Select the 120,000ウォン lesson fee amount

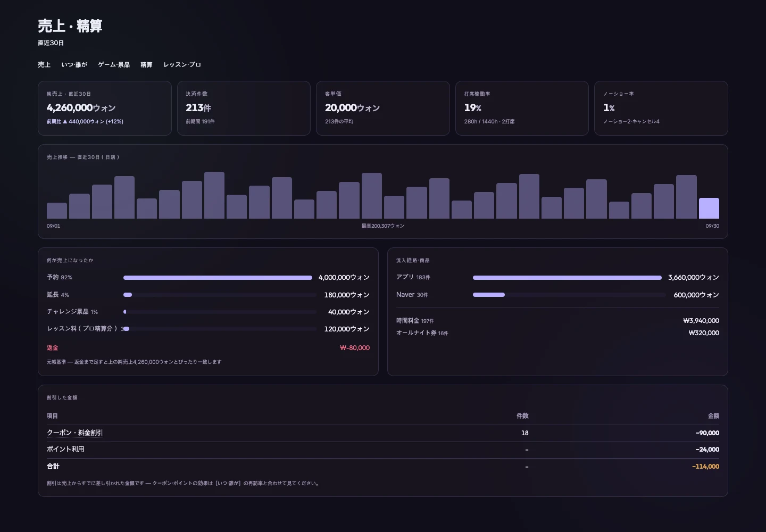tap(347, 329)
